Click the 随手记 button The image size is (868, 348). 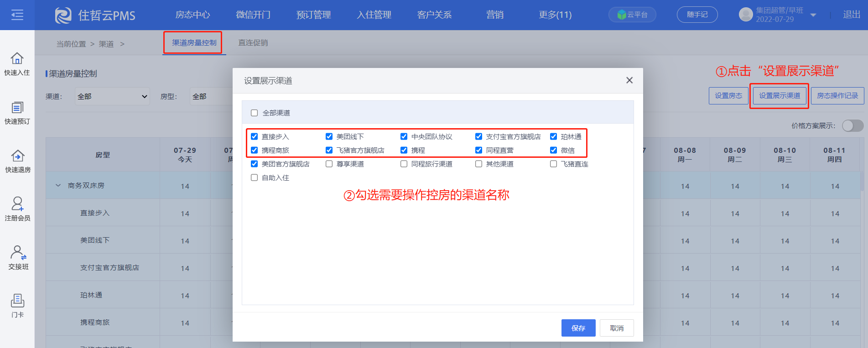click(x=697, y=15)
